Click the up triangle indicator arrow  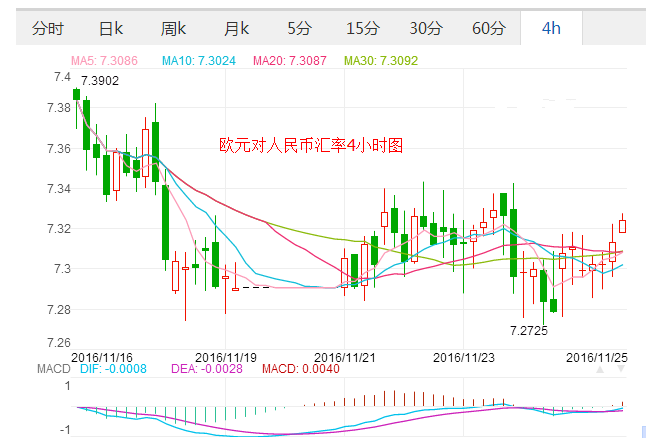pos(602,369)
